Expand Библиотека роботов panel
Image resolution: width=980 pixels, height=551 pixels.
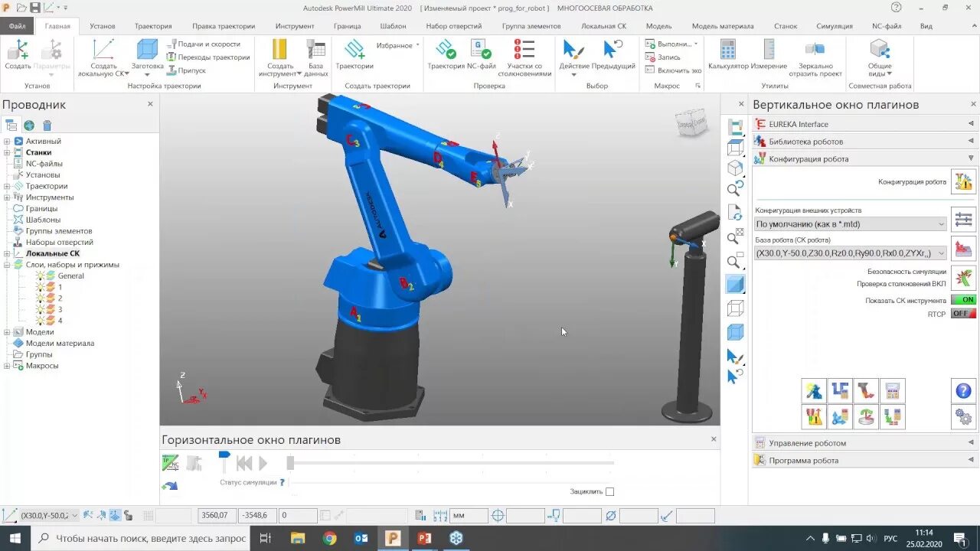click(864, 142)
